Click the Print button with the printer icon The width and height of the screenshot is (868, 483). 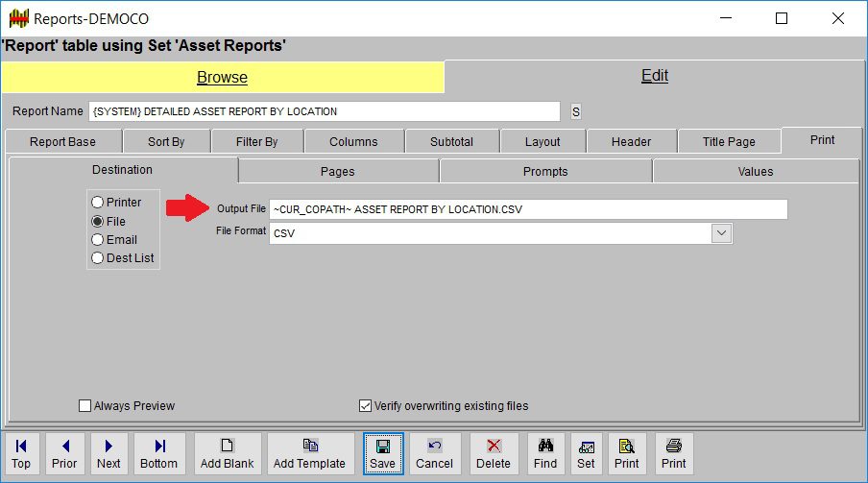click(x=673, y=453)
